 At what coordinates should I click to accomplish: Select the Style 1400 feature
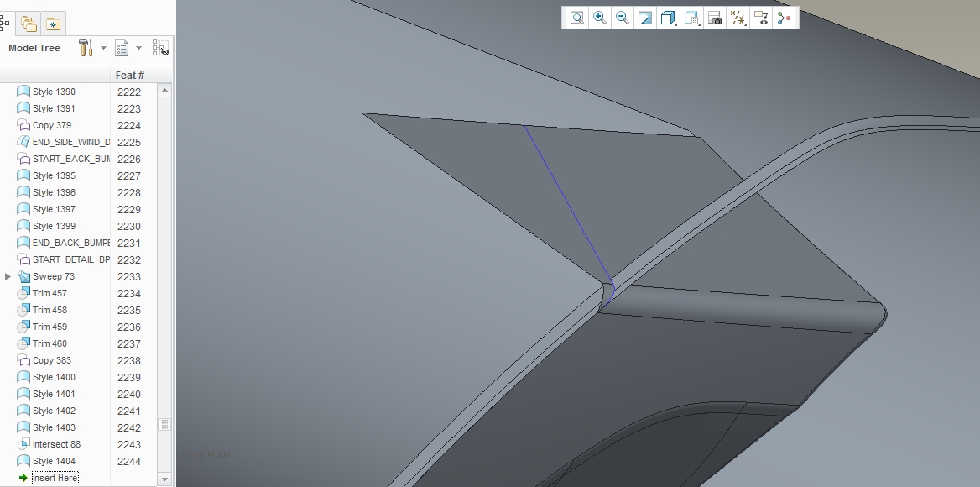tap(54, 377)
